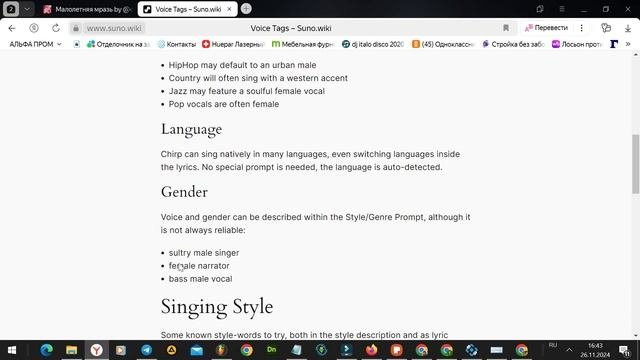Open the Huepar Лазерный bookmark
This screenshot has height=360, width=640.
tap(233, 44)
